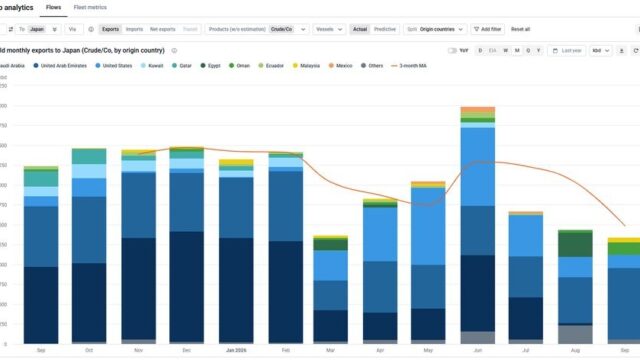Image resolution: width=640 pixels, height=360 pixels.
Task: Open the Split Origin countries dropdown
Action: [x=435, y=29]
